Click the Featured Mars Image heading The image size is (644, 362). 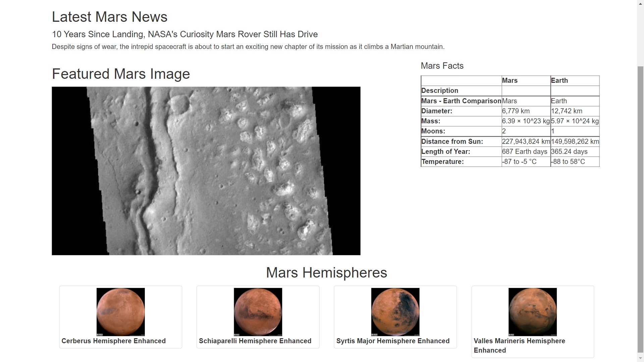[x=121, y=74]
